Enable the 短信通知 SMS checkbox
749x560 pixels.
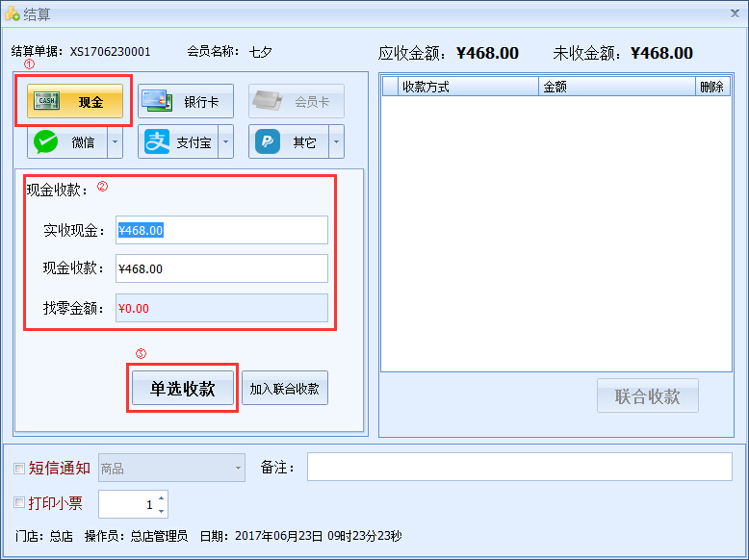[19, 469]
